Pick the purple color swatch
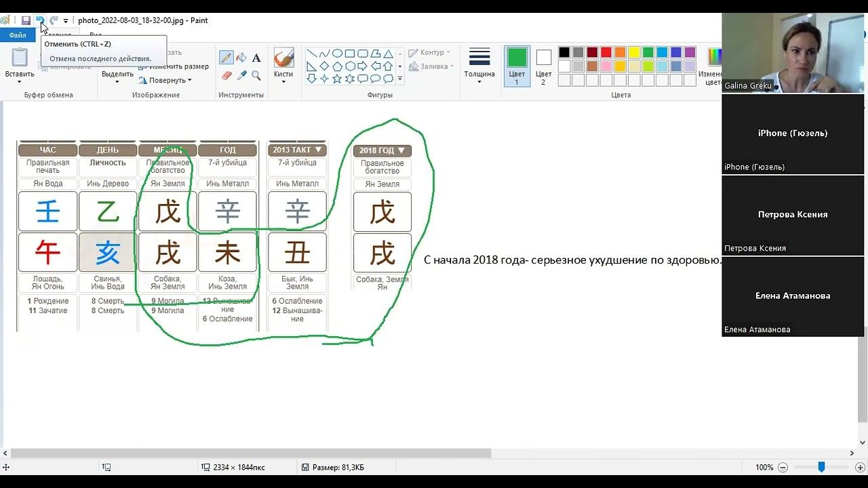The height and width of the screenshot is (488, 868). coord(690,52)
